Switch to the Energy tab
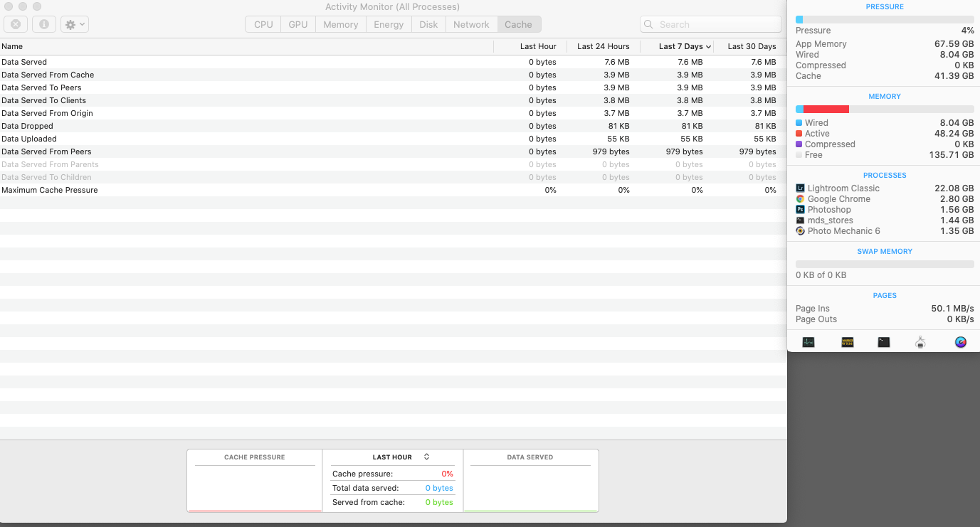Screen dimensions: 980x527 tap(389, 24)
